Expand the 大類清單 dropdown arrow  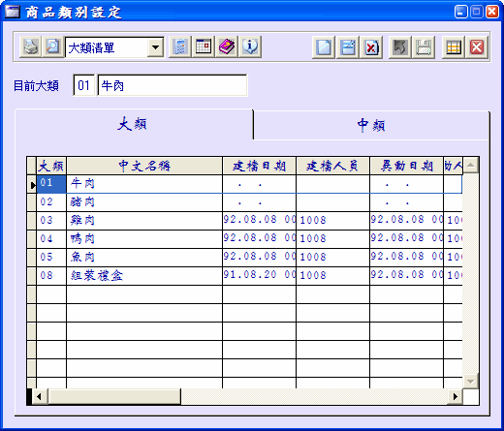pyautogui.click(x=156, y=47)
